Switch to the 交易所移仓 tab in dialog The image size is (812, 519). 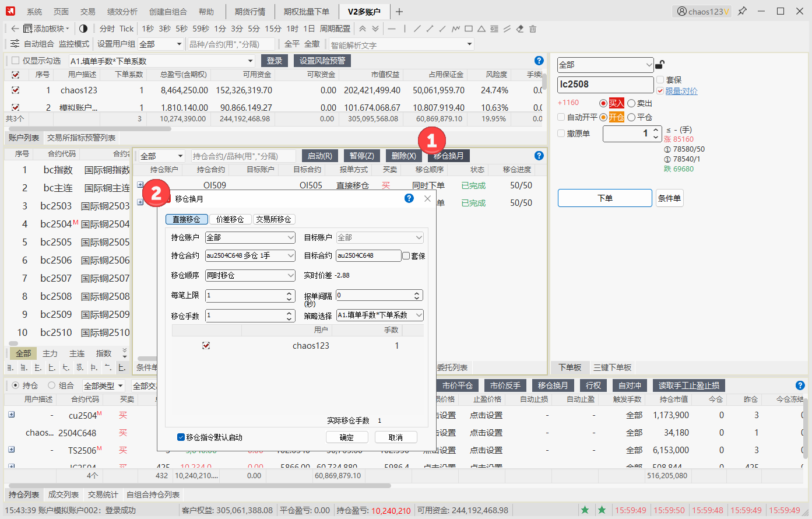tap(273, 219)
